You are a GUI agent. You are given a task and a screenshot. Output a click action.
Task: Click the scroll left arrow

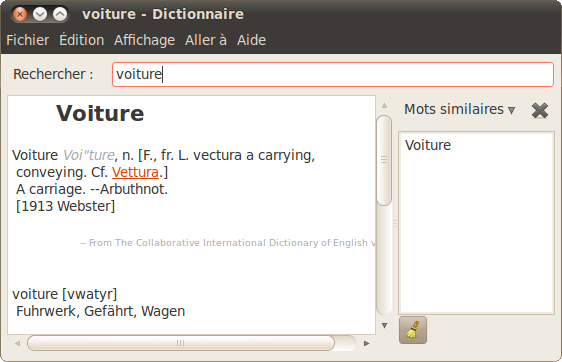click(x=17, y=343)
